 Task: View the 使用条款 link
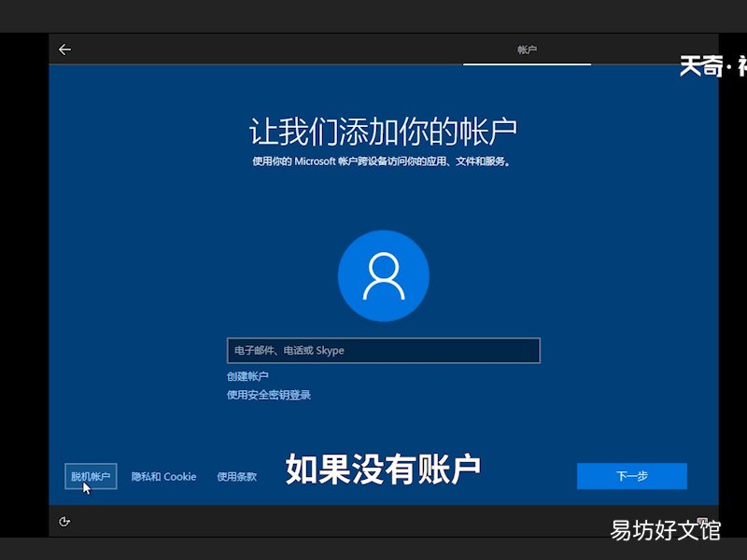237,476
